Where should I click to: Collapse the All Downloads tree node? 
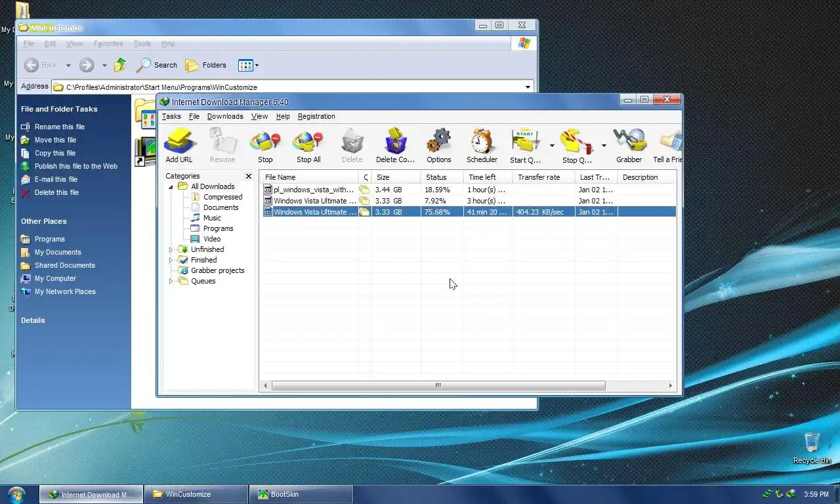[x=171, y=186]
